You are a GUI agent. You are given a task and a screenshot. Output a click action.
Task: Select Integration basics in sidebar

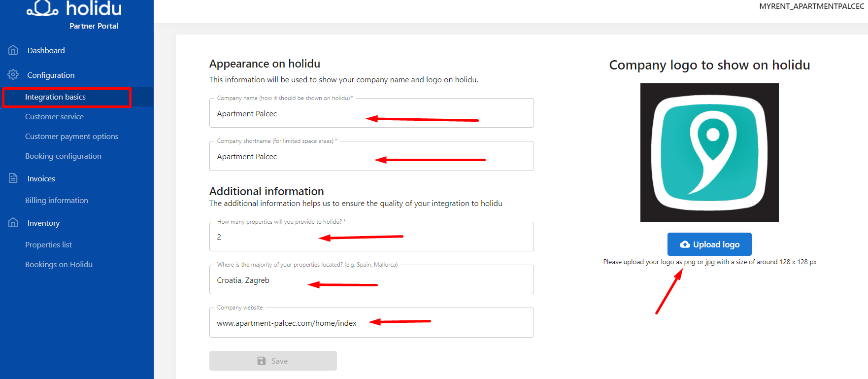55,97
